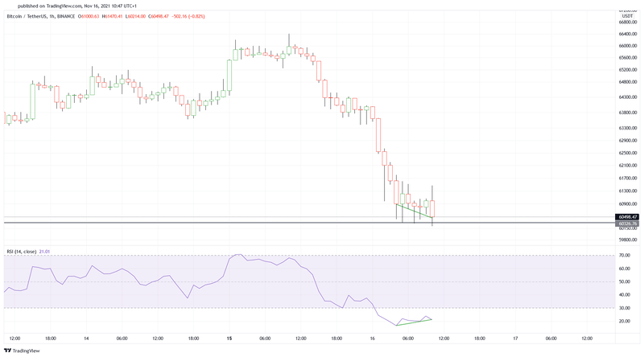
Task: Select the open value O61000.63
Action: point(89,16)
